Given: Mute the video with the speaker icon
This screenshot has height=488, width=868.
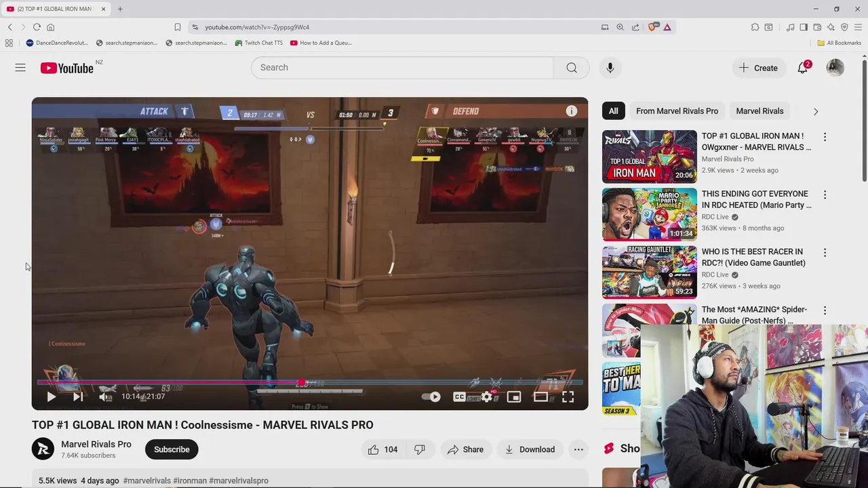Looking at the screenshot, I should pyautogui.click(x=105, y=397).
